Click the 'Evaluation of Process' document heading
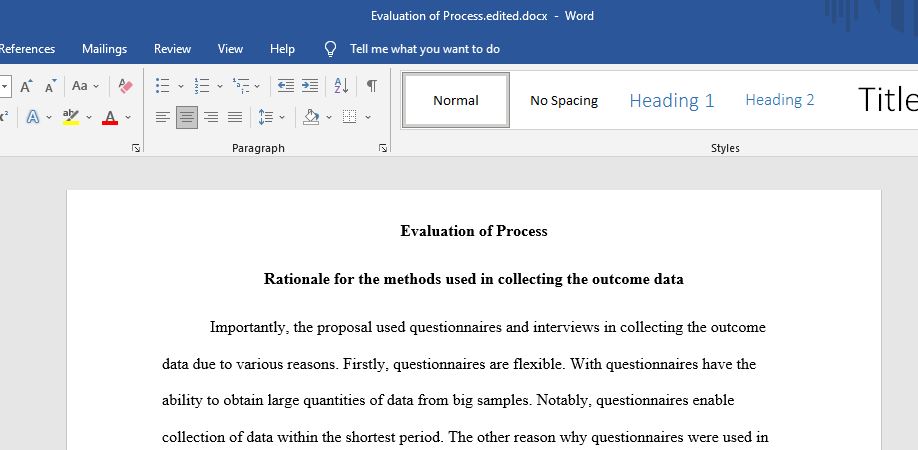 click(474, 231)
